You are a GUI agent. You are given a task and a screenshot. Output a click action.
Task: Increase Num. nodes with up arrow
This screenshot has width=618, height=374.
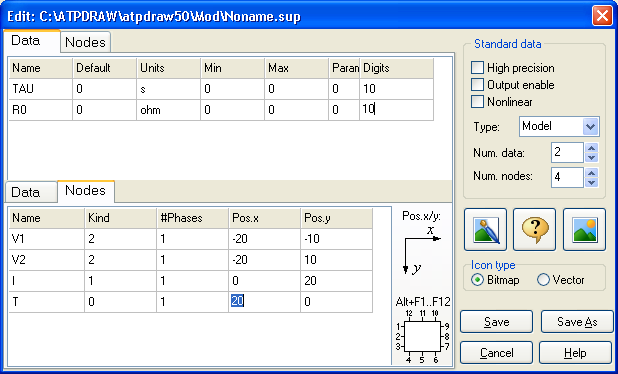(x=591, y=173)
